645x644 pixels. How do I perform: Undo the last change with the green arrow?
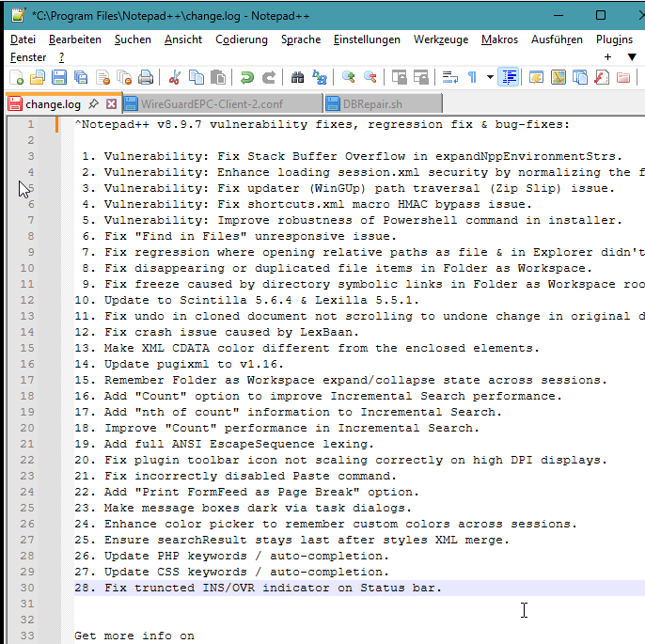click(x=246, y=77)
